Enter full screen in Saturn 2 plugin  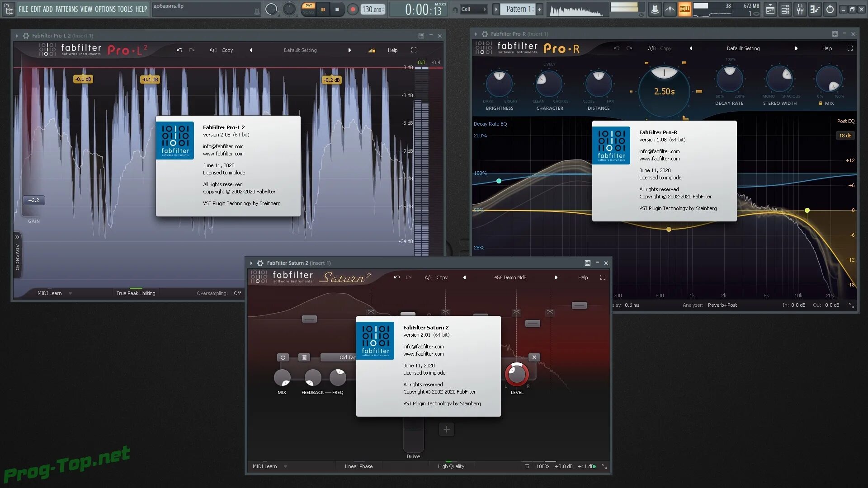tap(603, 277)
